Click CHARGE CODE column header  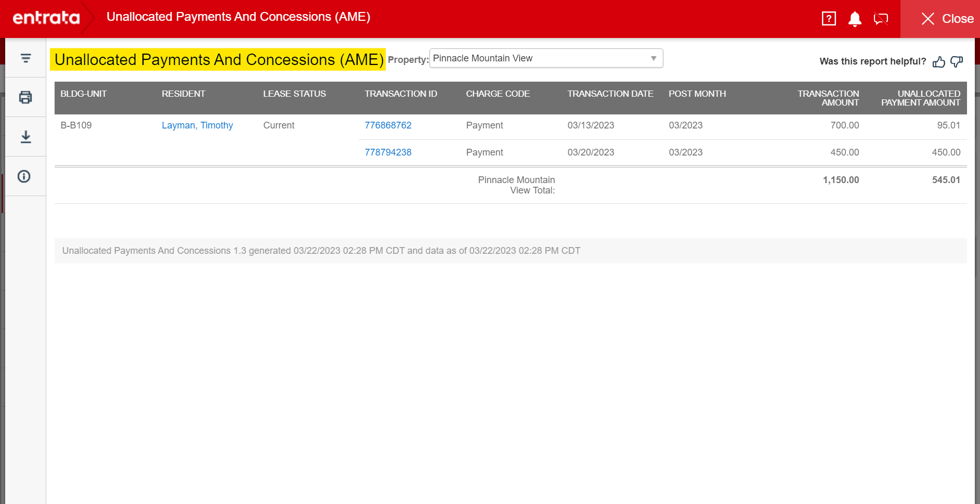[498, 94]
